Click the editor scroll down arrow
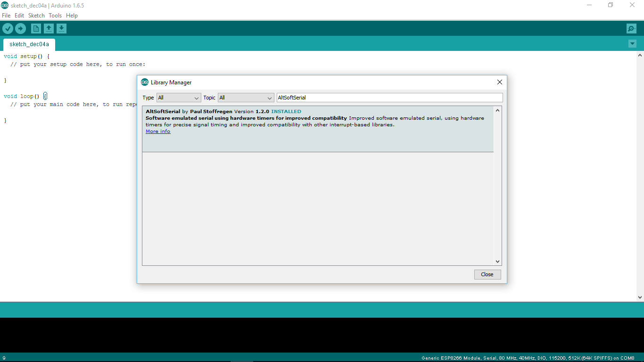The width and height of the screenshot is (644, 362). click(x=640, y=297)
